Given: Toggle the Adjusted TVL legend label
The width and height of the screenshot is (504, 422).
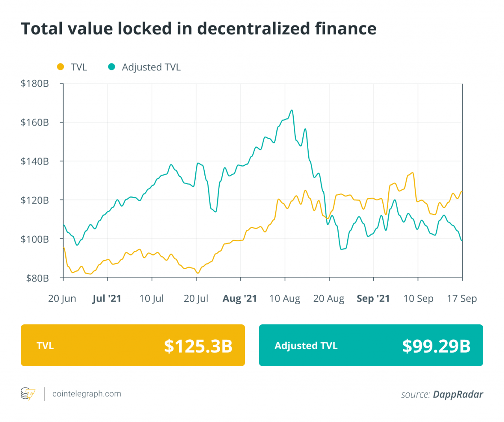Looking at the screenshot, I should 151,67.
